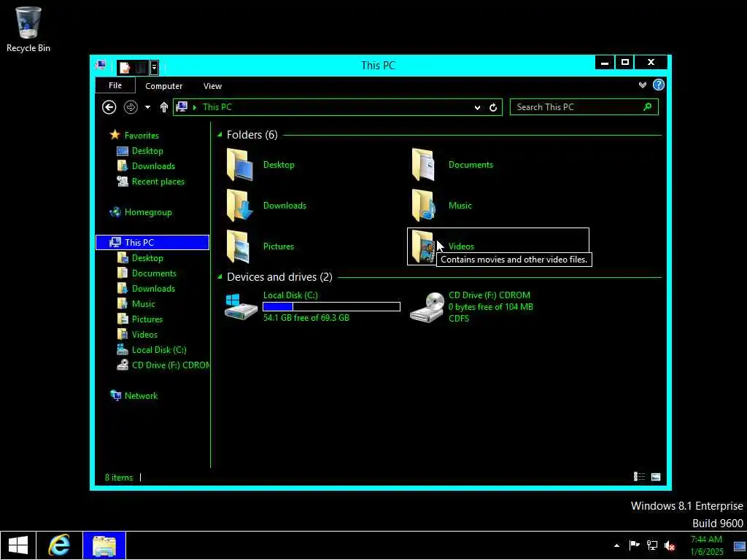Open the View ribbon tab
747x560 pixels.
click(x=212, y=86)
